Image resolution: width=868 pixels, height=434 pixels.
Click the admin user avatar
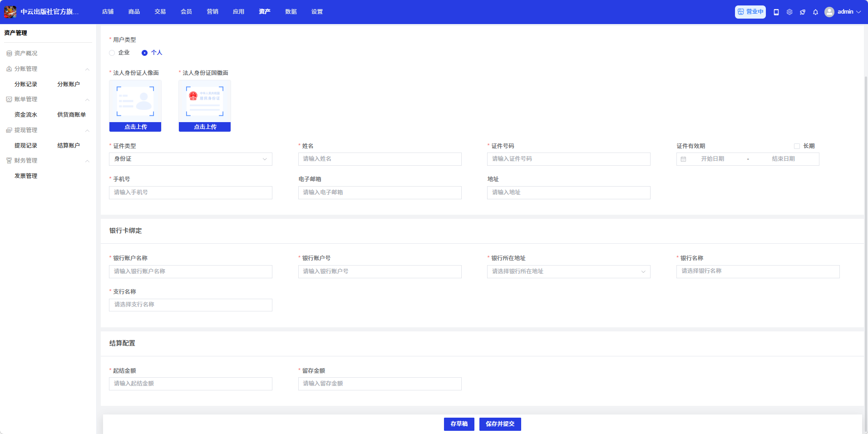tap(829, 12)
